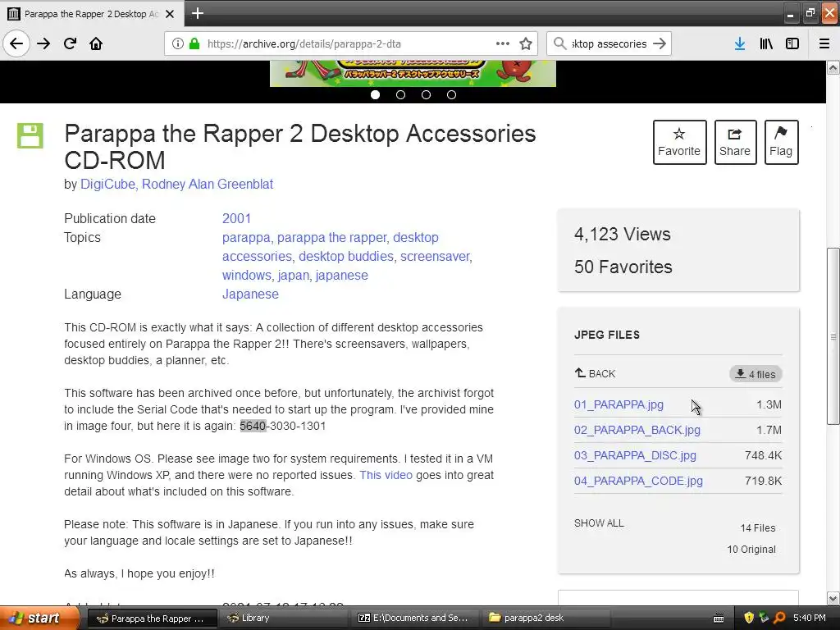The width and height of the screenshot is (840, 630).
Task: Select the first carousel dot
Action: [x=375, y=95]
